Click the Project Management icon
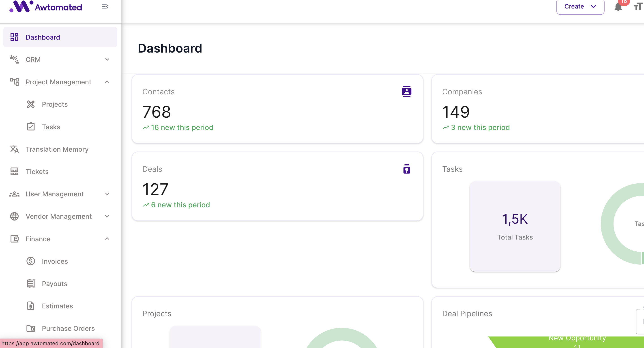644x348 pixels. click(x=14, y=82)
